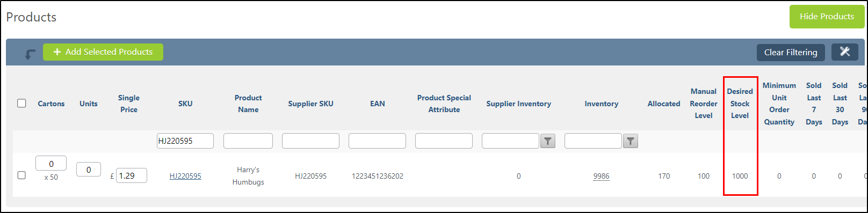
Task: Clear all filtering on the grid
Action: pyautogui.click(x=791, y=52)
